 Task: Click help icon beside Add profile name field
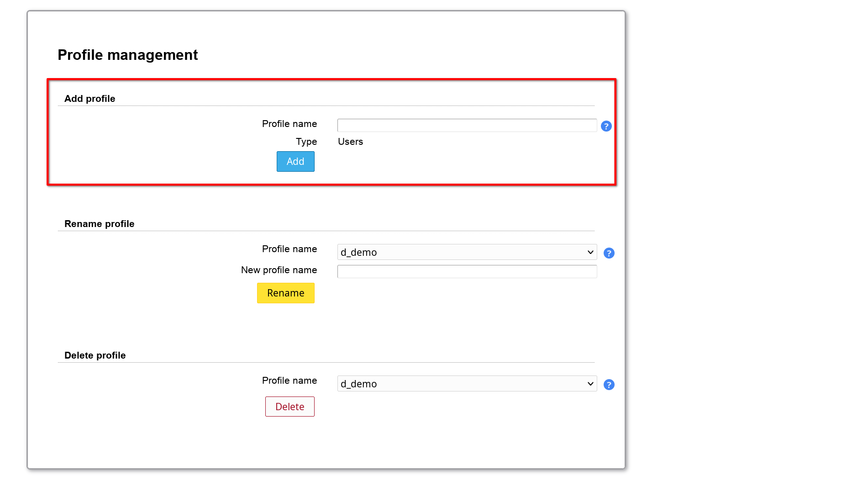coord(606,126)
